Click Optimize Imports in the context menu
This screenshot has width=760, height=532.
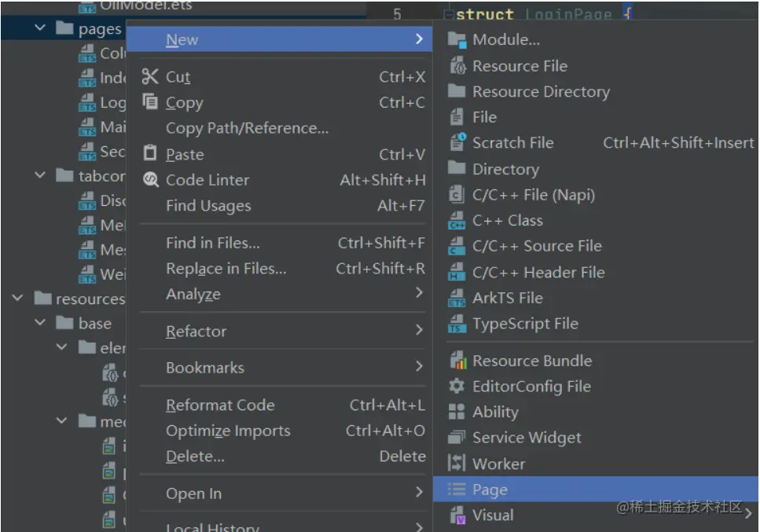[x=228, y=431]
